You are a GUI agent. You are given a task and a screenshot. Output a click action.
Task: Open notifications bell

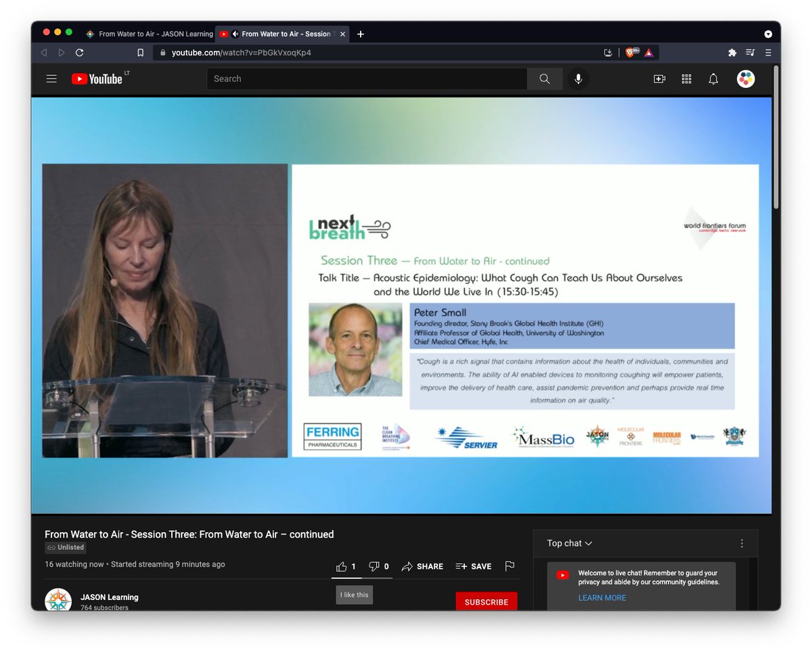713,79
